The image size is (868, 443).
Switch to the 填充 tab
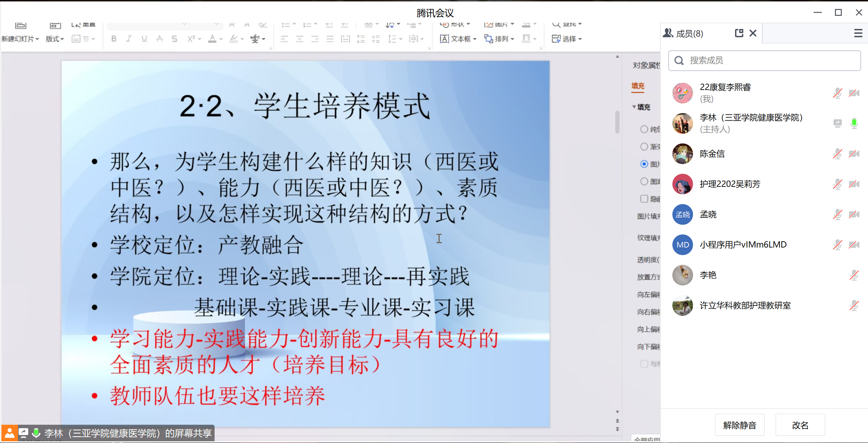[x=638, y=86]
